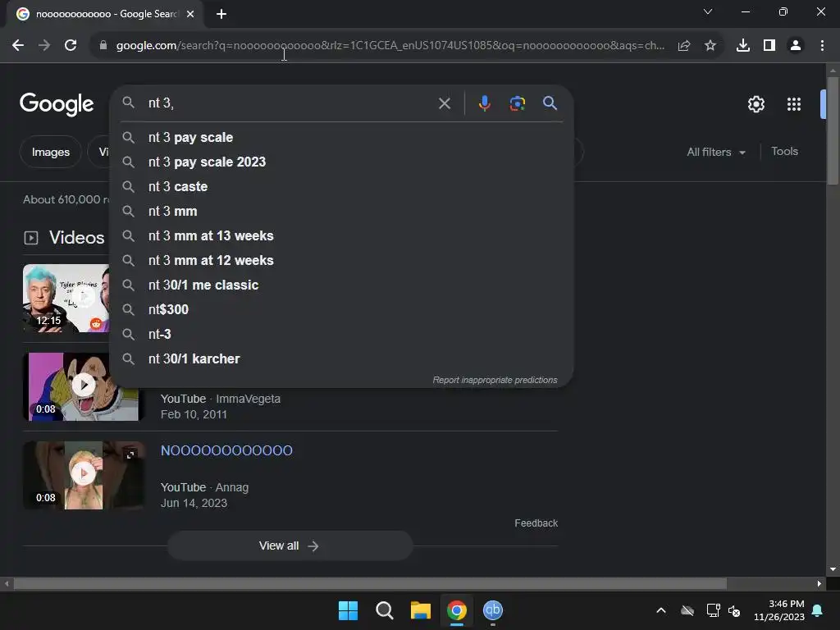This screenshot has width=840, height=630.
Task: Open the notification bell in tray
Action: (x=818, y=610)
